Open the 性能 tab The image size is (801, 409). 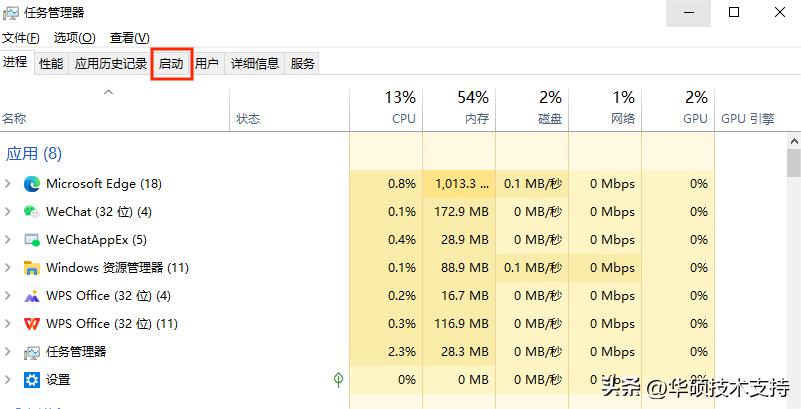51,64
